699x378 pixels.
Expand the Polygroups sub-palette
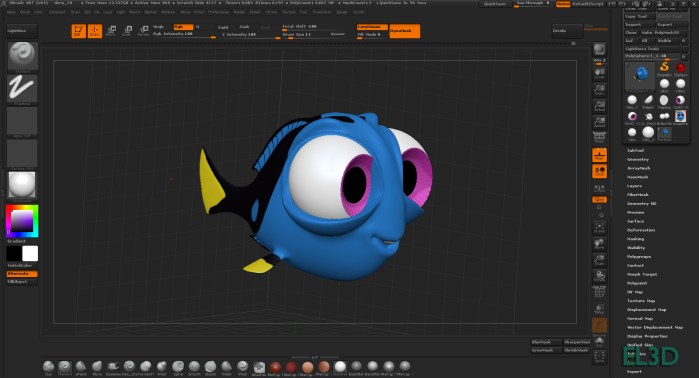[x=639, y=257]
